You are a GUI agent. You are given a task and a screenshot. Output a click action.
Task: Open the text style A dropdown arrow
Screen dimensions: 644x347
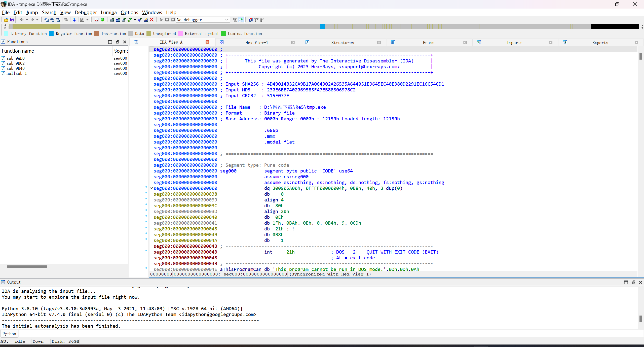pyautogui.click(x=87, y=20)
